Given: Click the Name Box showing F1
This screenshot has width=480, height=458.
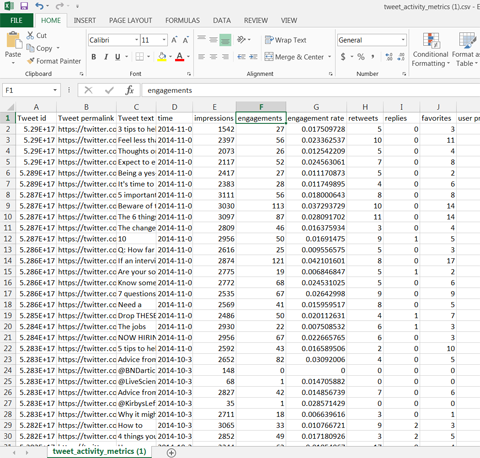Looking at the screenshot, I should [27, 90].
